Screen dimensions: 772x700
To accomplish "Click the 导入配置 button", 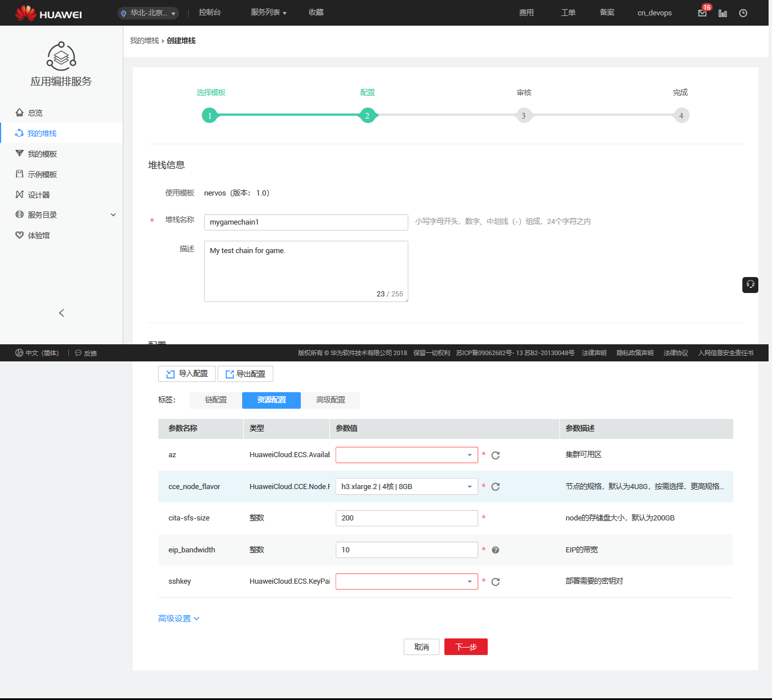I will [187, 374].
